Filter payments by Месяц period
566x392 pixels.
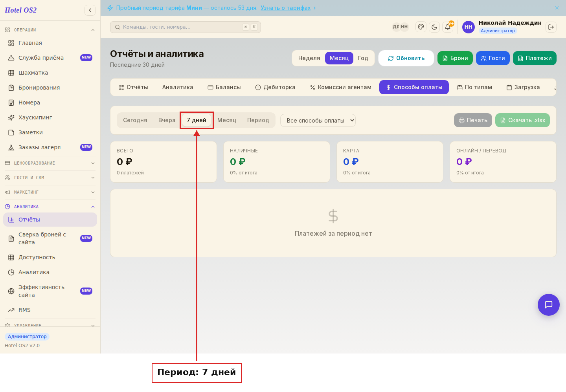pyautogui.click(x=227, y=120)
